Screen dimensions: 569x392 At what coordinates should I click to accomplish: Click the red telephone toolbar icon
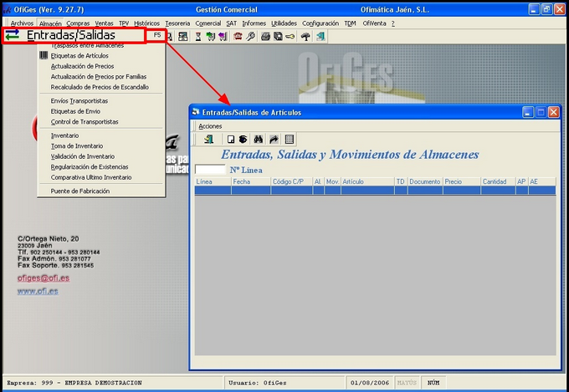pos(238,36)
